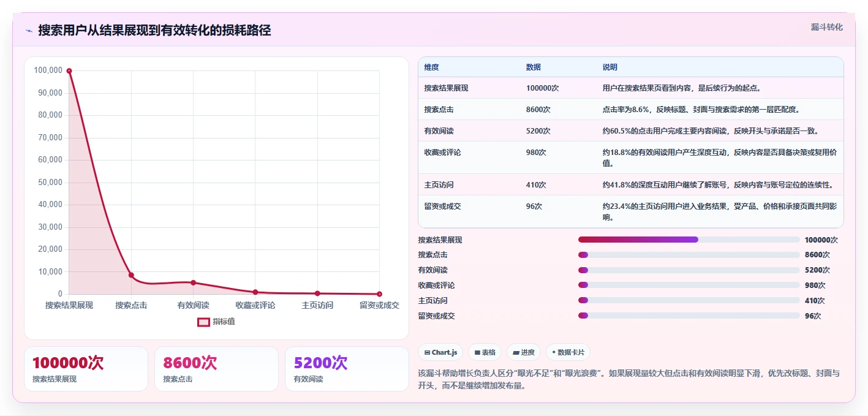
Task: Click the 50,000 y-axis tick label
Action: (x=50, y=183)
